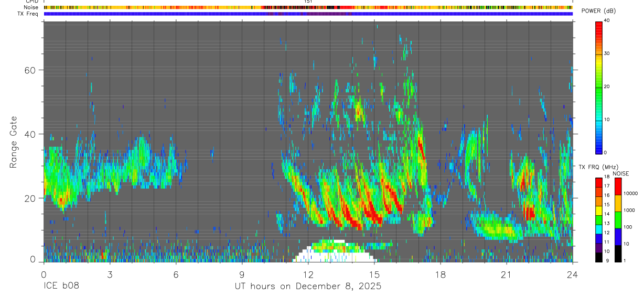Click the 6 tick on UT hours axis
This screenshot has width=644, height=297.
pos(176,274)
